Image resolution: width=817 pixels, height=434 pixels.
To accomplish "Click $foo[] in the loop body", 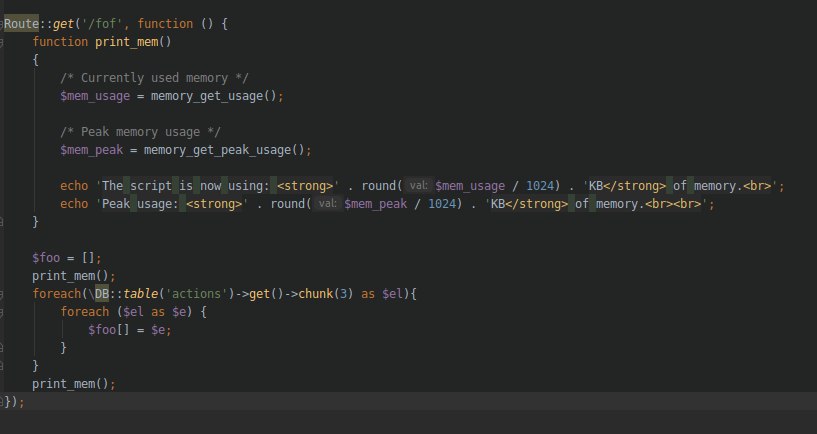I will tap(109, 330).
